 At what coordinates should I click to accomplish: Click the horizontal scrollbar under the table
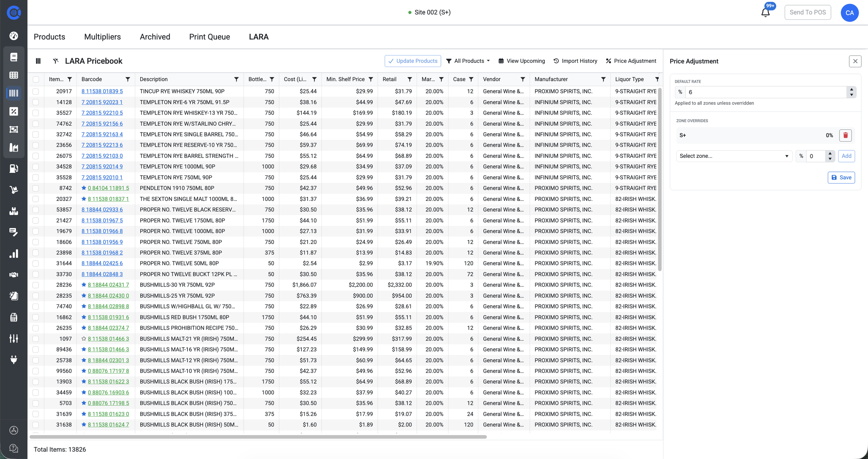click(258, 437)
